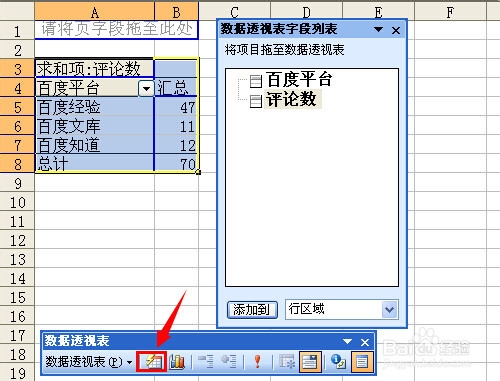Open the Chart Wizard from pivot toolbar
The image size is (500, 381).
click(x=177, y=361)
